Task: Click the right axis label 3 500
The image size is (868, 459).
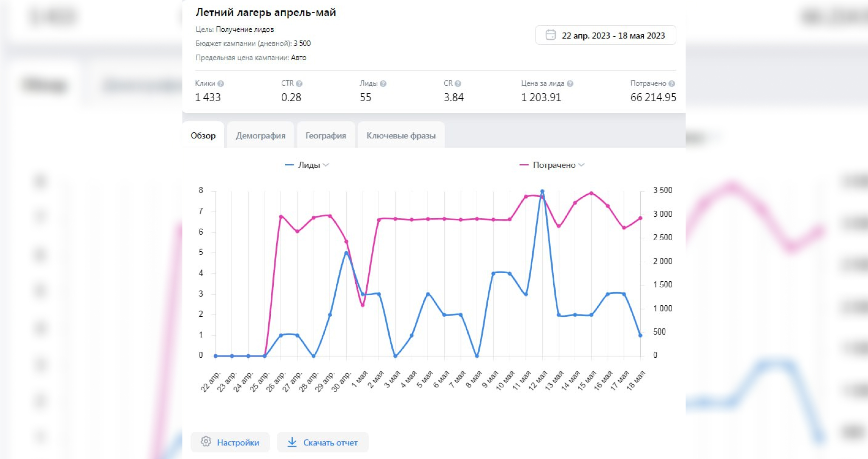Action: click(662, 190)
